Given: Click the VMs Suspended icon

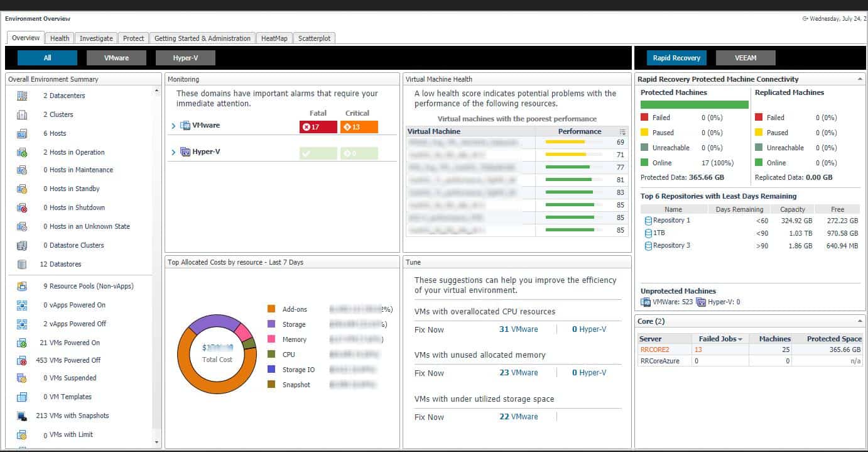Looking at the screenshot, I should (22, 378).
